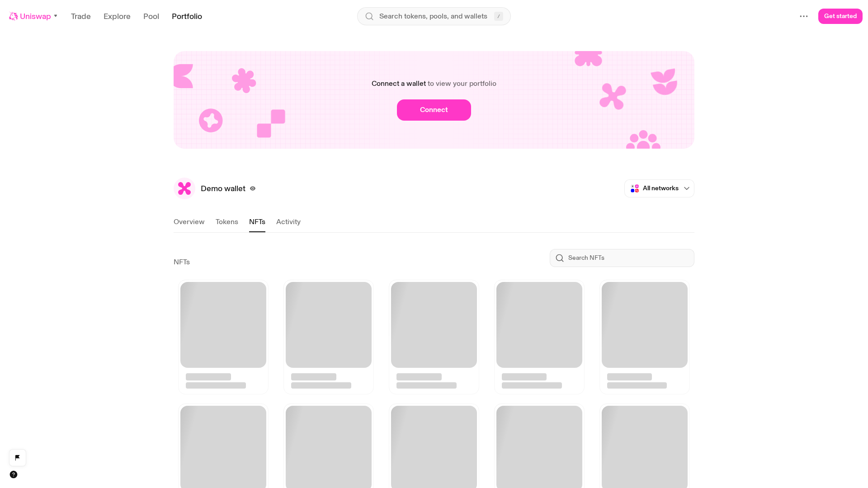
Task: Switch to the Overview tab
Action: pos(189,222)
